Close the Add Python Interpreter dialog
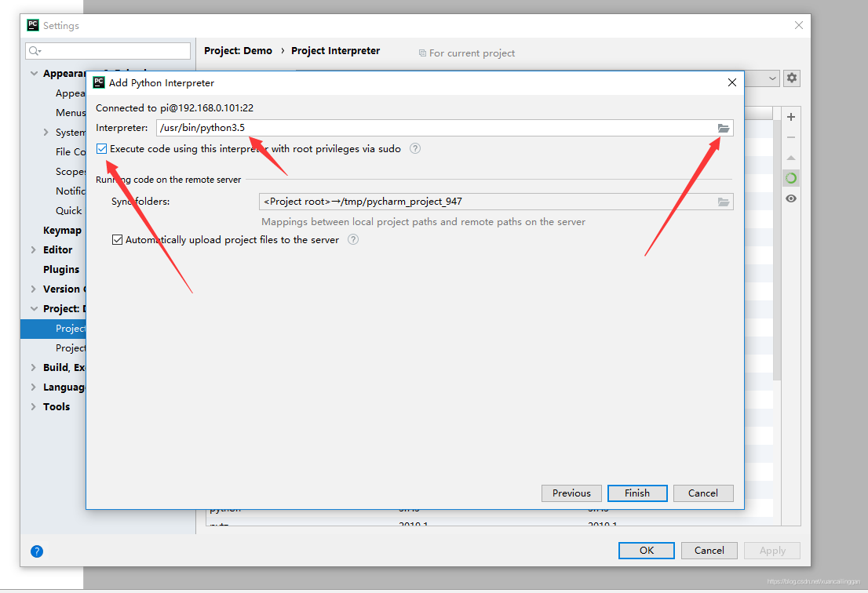 tap(731, 82)
